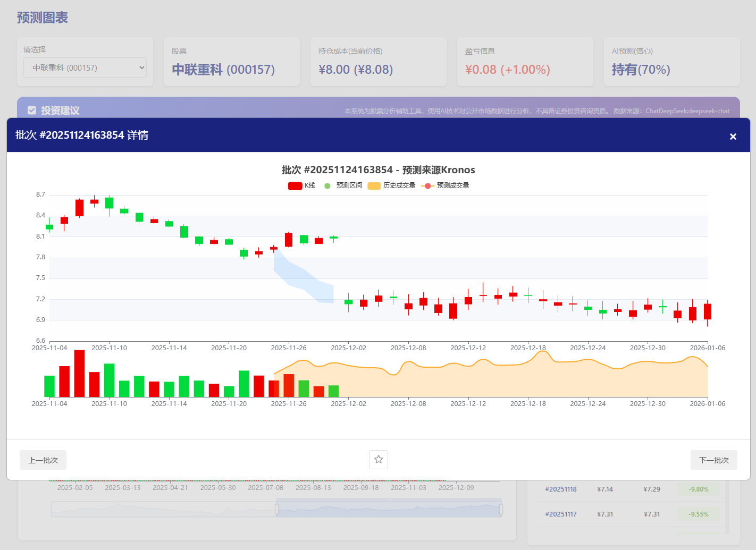
Task: Click the 预测成交量 legend line marker
Action: pos(427,185)
